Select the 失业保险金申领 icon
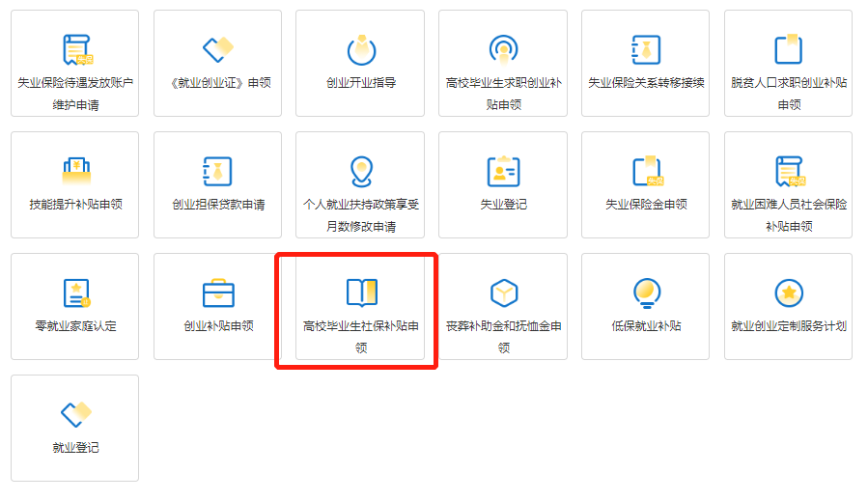This screenshot has width=868, height=501. click(x=648, y=171)
